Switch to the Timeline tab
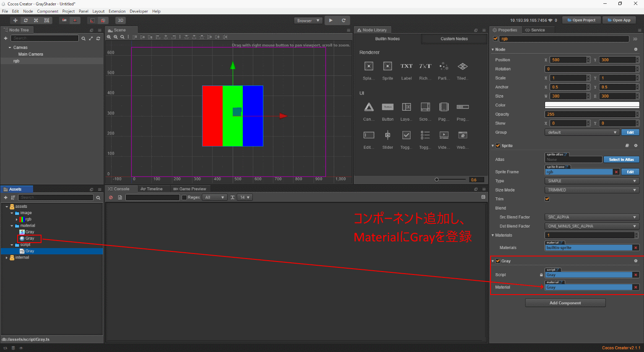Screen dimensions: 644x352 [x=152, y=189]
